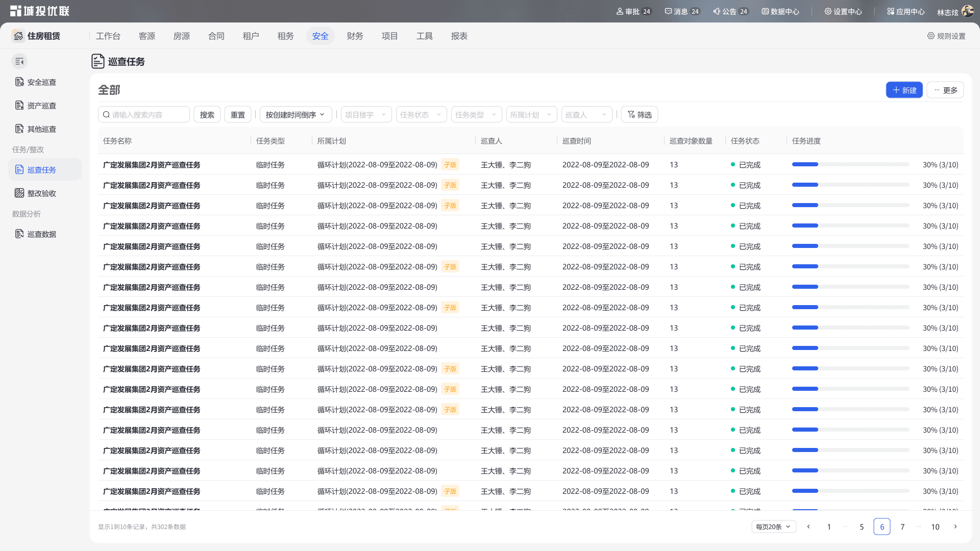The height and width of the screenshot is (551, 980).
Task: Open the 设置中心 gear icon
Action: (828, 11)
